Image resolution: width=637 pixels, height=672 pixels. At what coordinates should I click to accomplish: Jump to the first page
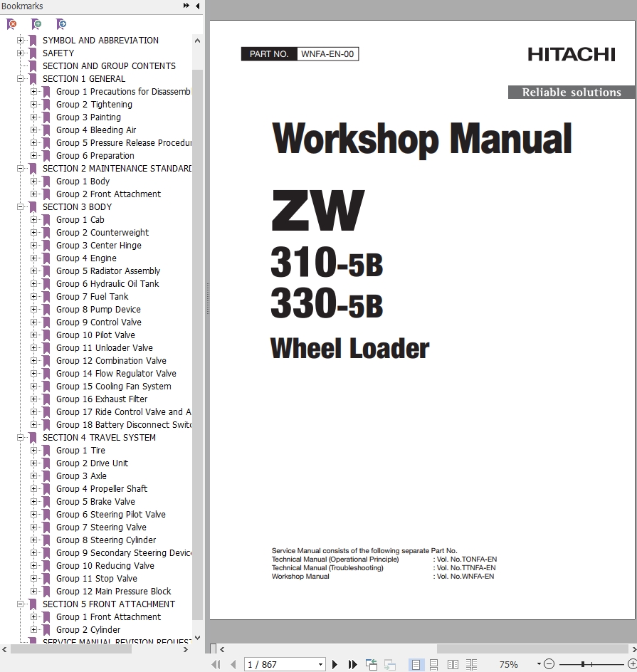point(216,664)
